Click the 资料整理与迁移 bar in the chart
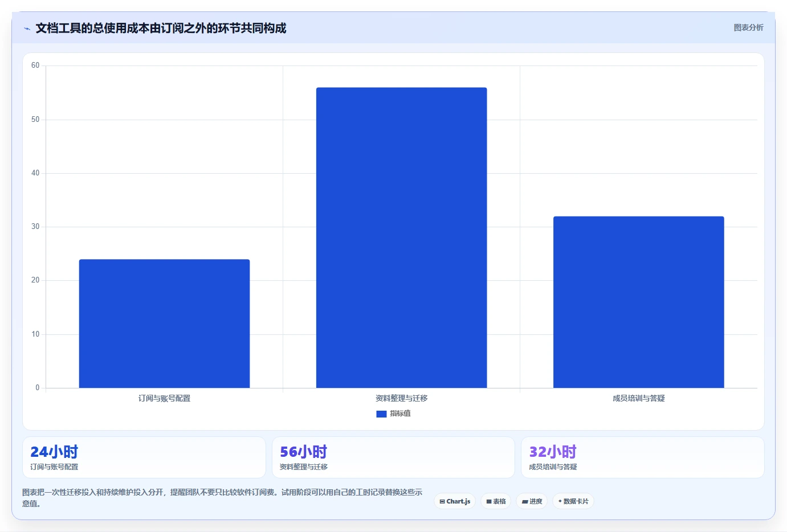Screen dimensions: 787x532 401,238
